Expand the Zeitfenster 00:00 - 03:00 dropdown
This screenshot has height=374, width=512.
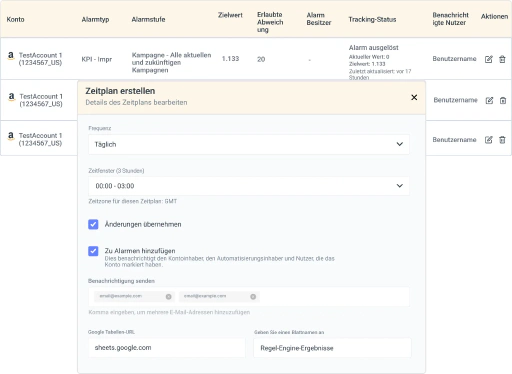pyautogui.click(x=249, y=186)
